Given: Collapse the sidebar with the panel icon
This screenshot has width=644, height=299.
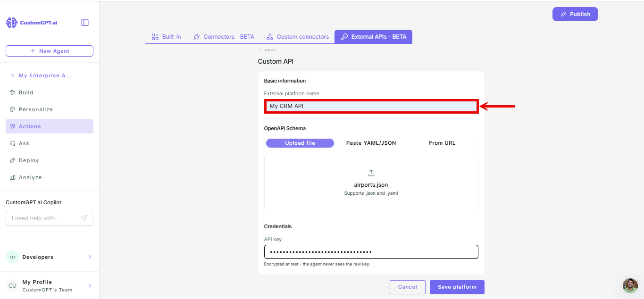Looking at the screenshot, I should (x=85, y=23).
